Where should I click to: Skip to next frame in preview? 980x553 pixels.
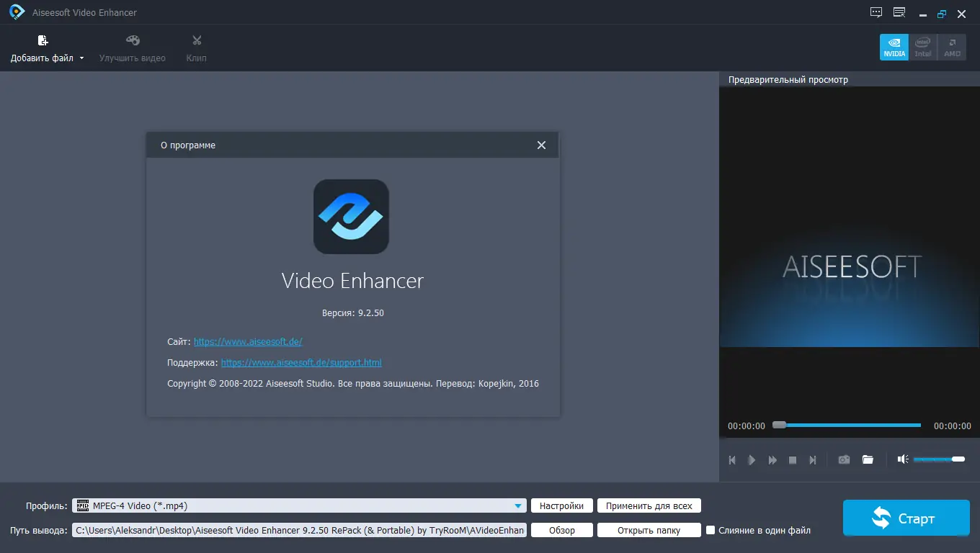pyautogui.click(x=813, y=459)
